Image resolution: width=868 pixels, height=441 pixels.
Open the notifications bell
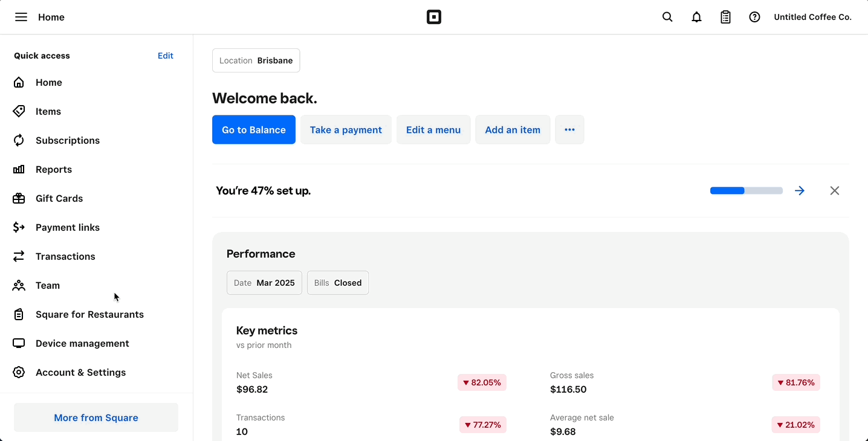pos(696,17)
